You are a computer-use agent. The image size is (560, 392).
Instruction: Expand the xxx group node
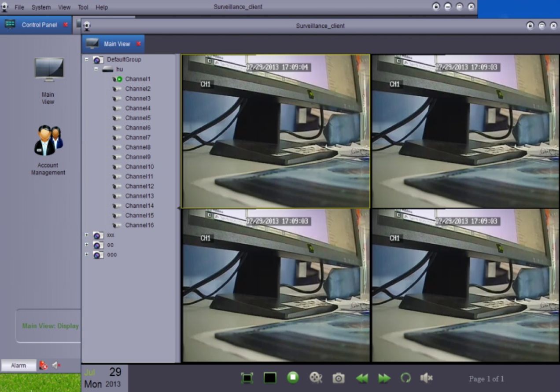click(x=87, y=235)
